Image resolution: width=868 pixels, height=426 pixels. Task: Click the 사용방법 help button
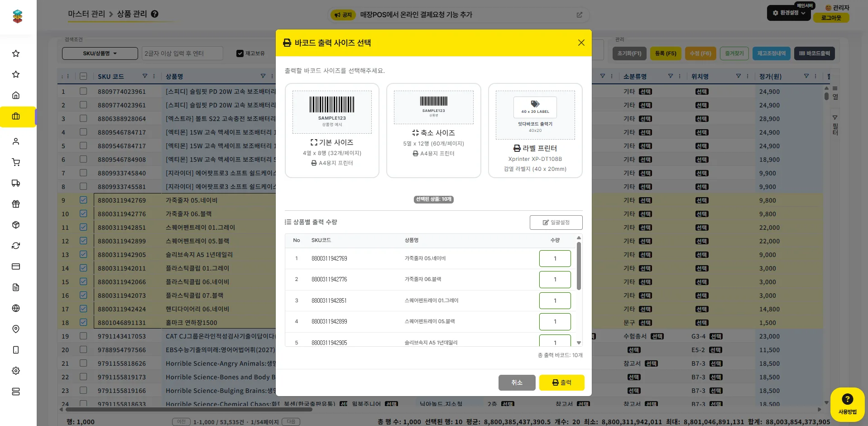[847, 404]
